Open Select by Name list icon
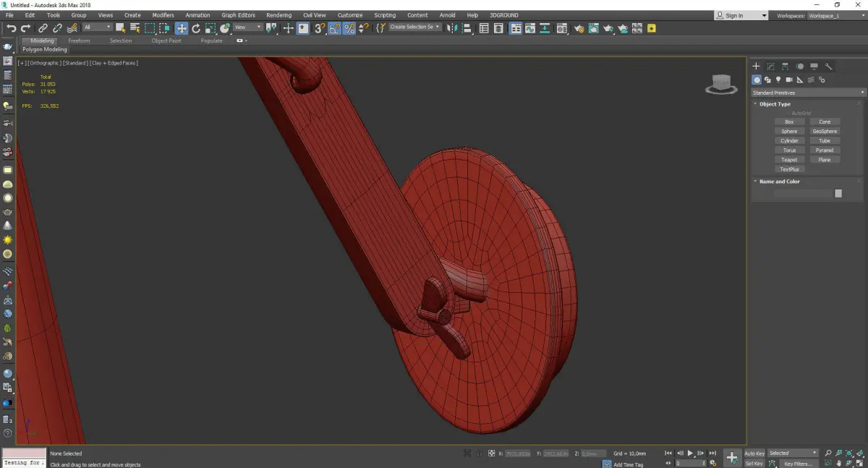 pos(135,28)
